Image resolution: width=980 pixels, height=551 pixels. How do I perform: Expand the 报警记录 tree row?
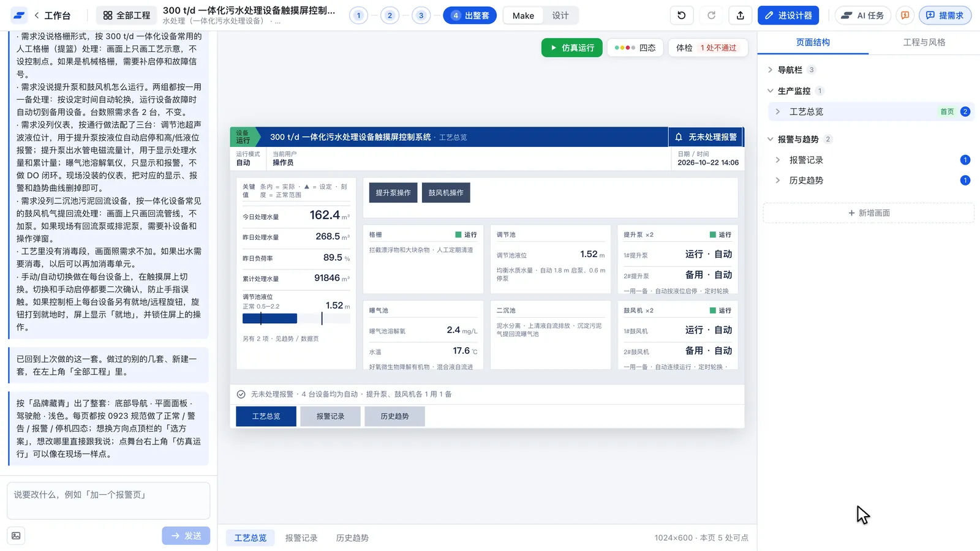coord(778,160)
